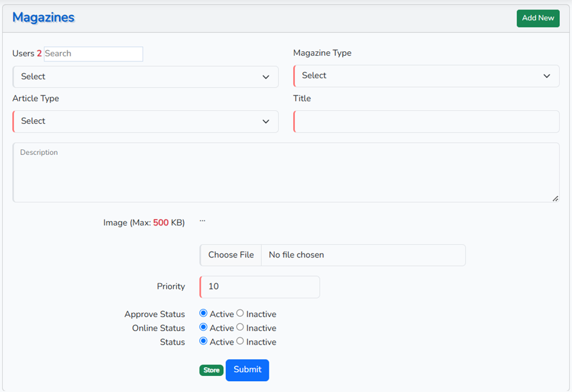Focus the Users search field

click(x=93, y=54)
